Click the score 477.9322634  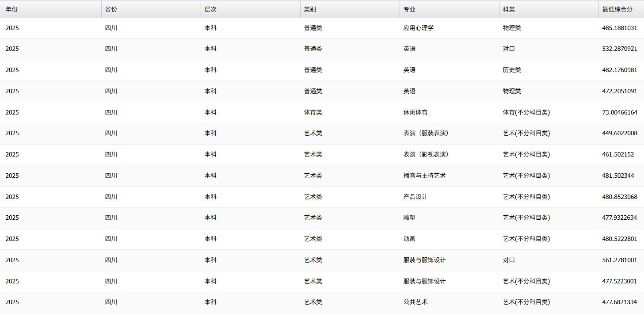[620, 218]
